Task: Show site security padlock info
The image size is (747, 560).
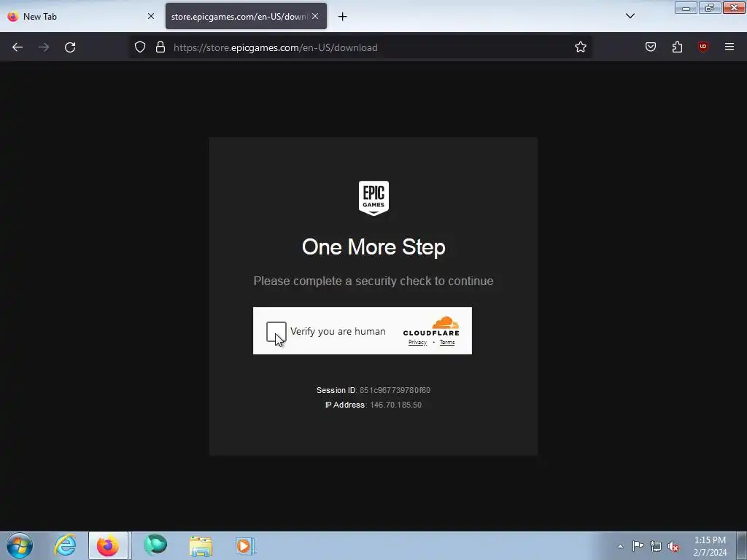Action: click(x=160, y=47)
